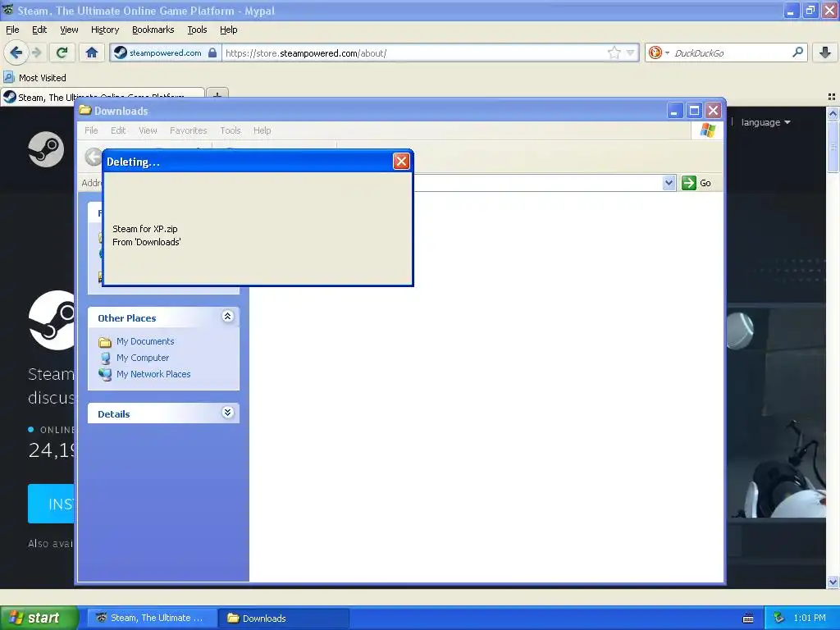This screenshot has height=630, width=840.
Task: Click the keyboard icon in the taskbar
Action: [748, 619]
